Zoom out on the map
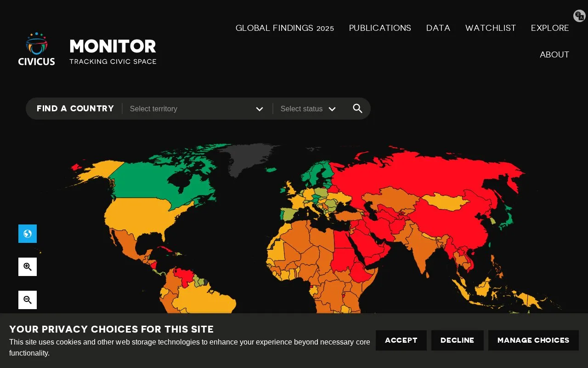 pyautogui.click(x=28, y=300)
